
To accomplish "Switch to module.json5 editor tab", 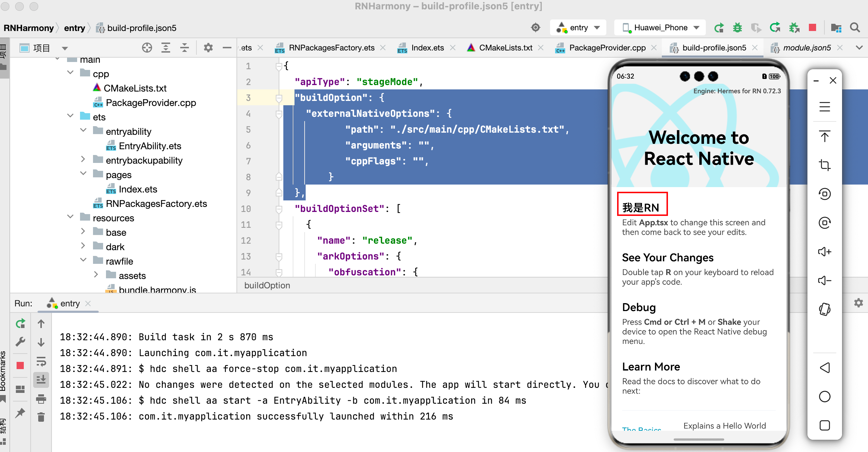I will coord(807,48).
